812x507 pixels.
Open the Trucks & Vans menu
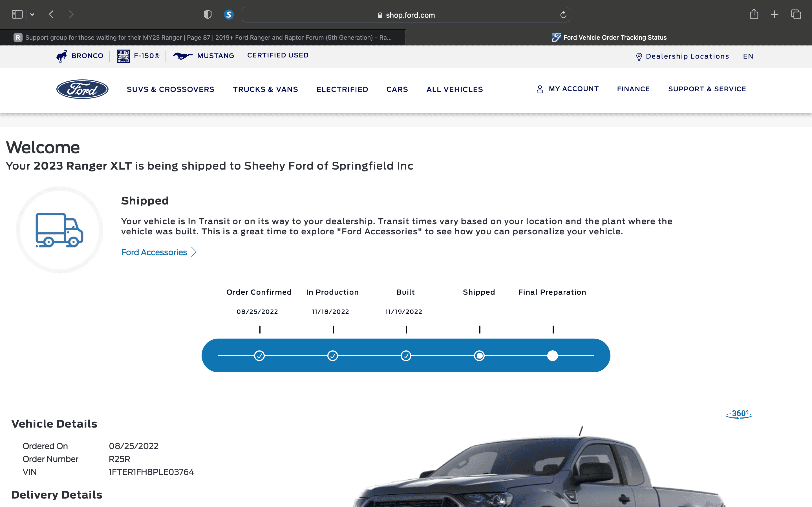click(265, 89)
